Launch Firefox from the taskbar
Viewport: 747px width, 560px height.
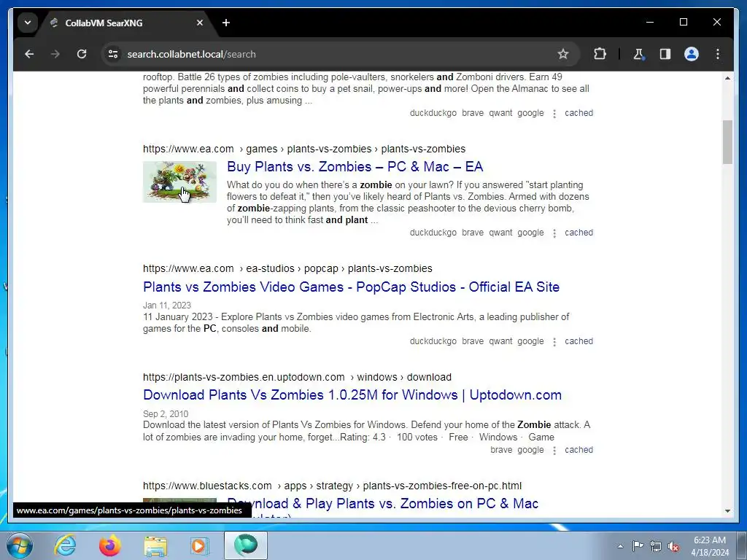109,545
